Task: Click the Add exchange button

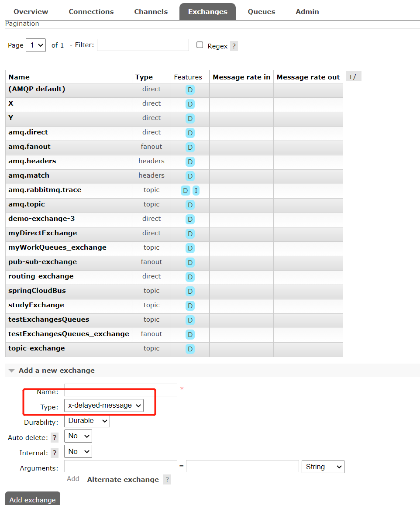Action: 33,499
